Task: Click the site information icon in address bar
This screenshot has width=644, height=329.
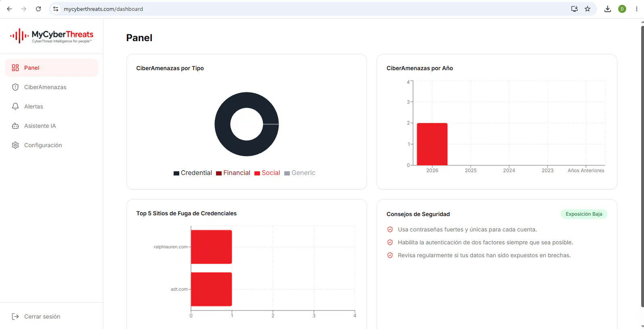Action: coord(56,9)
